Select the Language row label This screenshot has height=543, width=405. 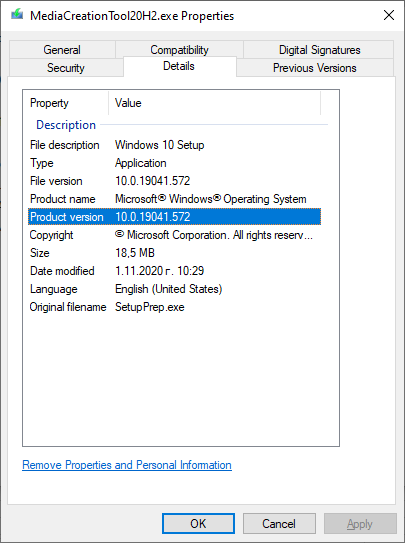(x=54, y=289)
